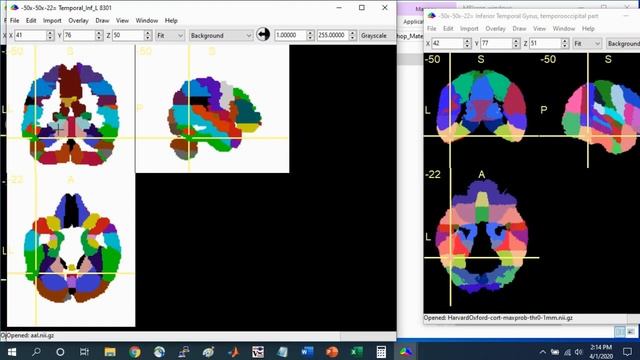
Task: Open Draw menu in HarvardOxford window
Action: 519,29
